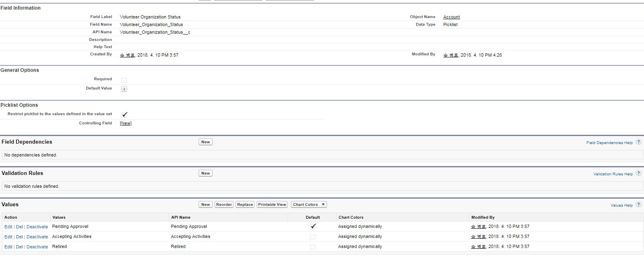
Task: Deactivate the Accepting Activities value
Action: point(37,237)
